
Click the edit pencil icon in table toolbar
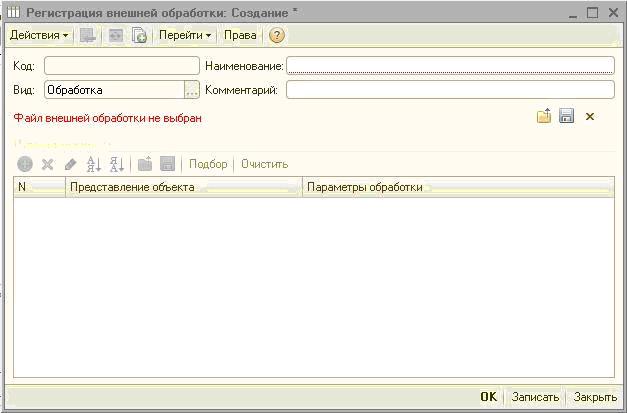[x=70, y=164]
